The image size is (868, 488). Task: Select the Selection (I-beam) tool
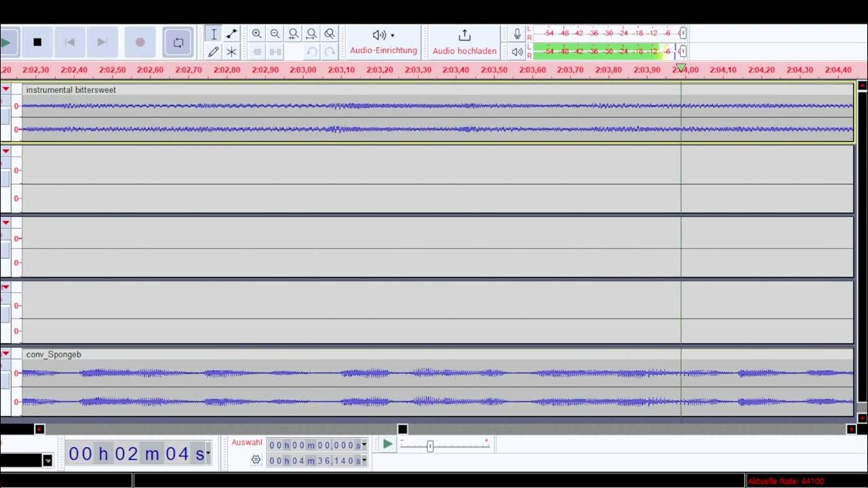[x=214, y=34]
